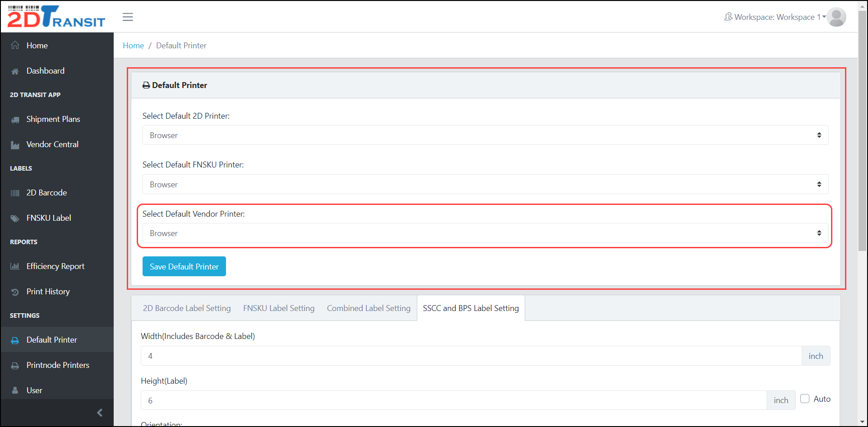The width and height of the screenshot is (868, 427).
Task: Collapse sidebar using the left chevron
Action: click(x=100, y=413)
